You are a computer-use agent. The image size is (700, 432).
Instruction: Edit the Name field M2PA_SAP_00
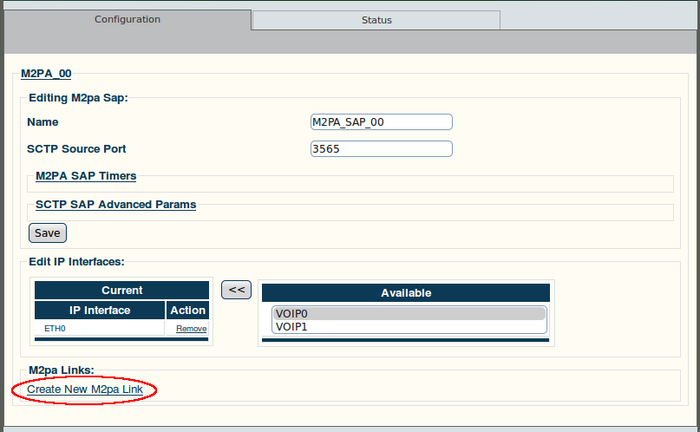(381, 122)
